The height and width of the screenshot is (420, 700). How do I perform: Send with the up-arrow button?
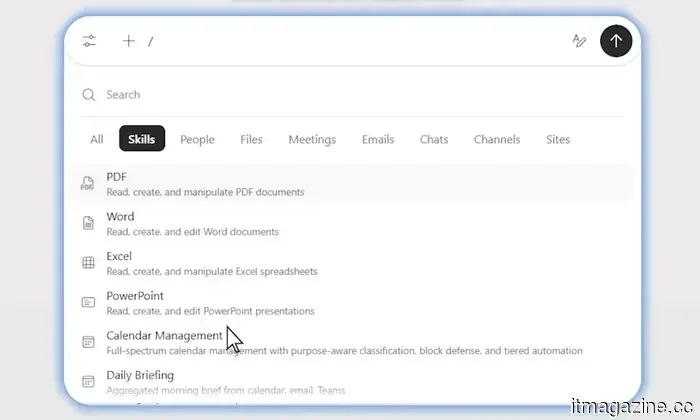[x=616, y=41]
